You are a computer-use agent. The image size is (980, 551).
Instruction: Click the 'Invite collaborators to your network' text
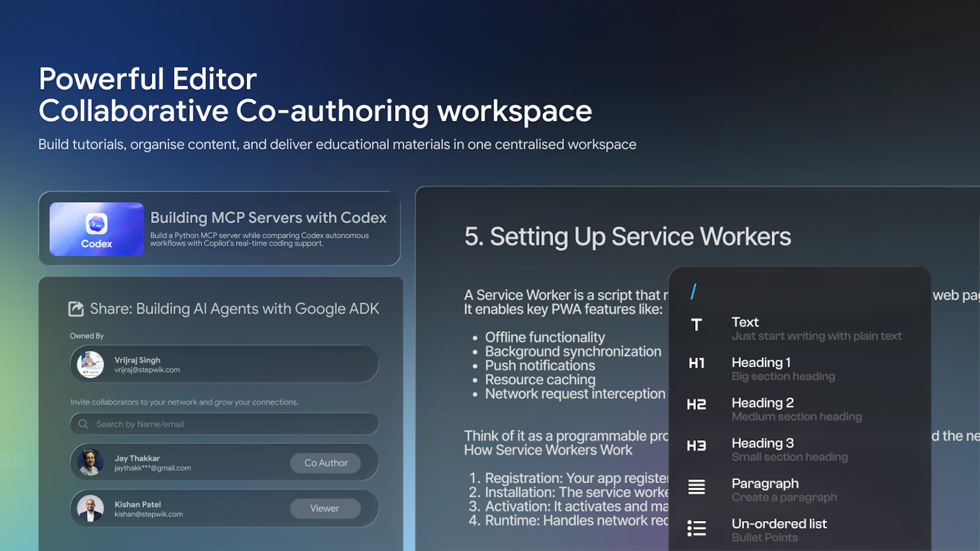184,402
